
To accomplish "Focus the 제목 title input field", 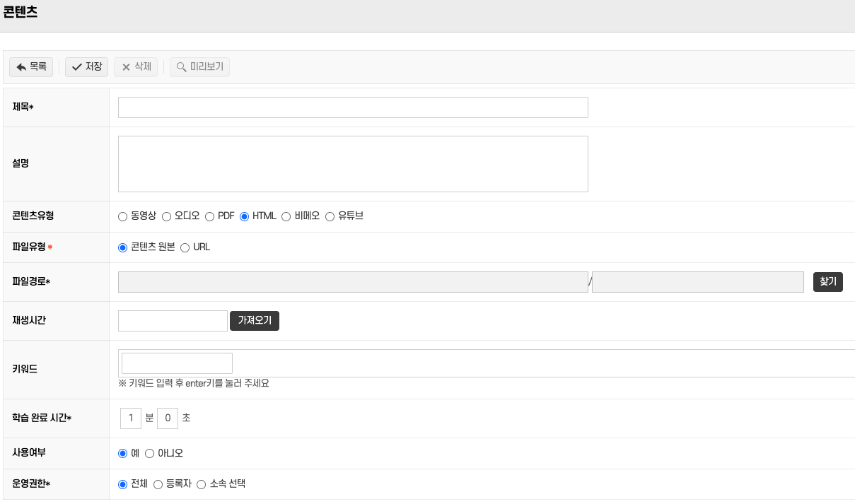I will click(353, 107).
